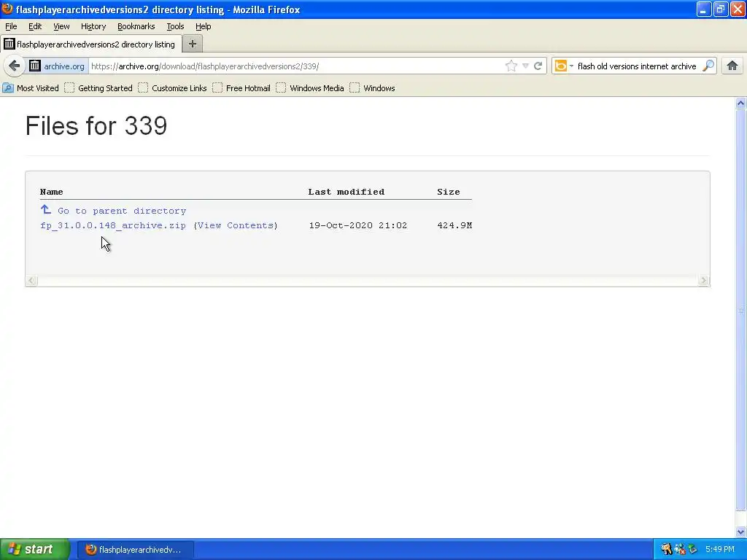This screenshot has width=747, height=560.
Task: Click the Firefox logo in title bar
Action: coord(7,9)
